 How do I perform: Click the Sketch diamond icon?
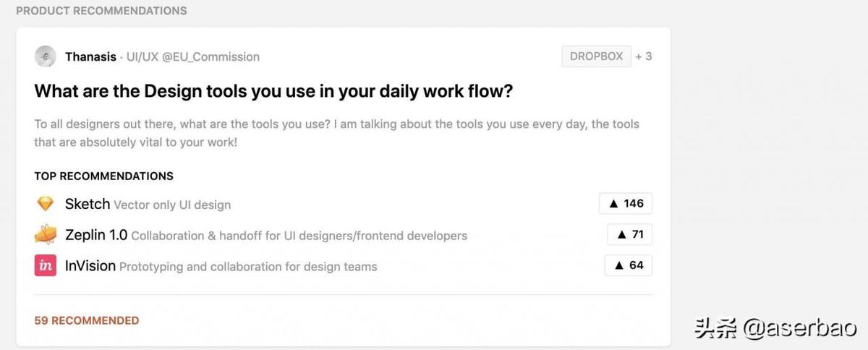point(46,204)
